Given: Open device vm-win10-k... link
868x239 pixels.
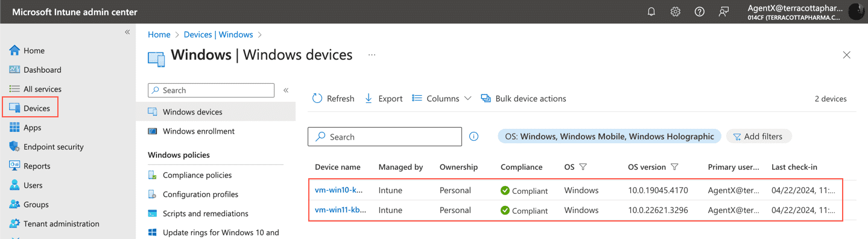Looking at the screenshot, I should click(339, 190).
